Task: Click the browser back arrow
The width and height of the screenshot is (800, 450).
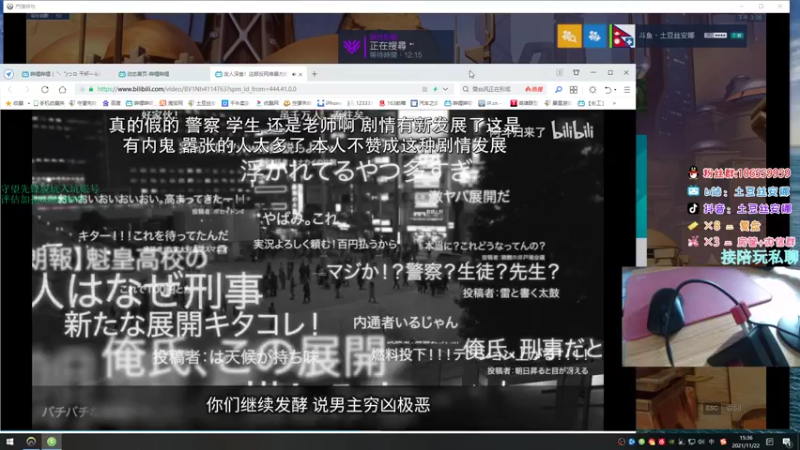Action: click(x=10, y=89)
